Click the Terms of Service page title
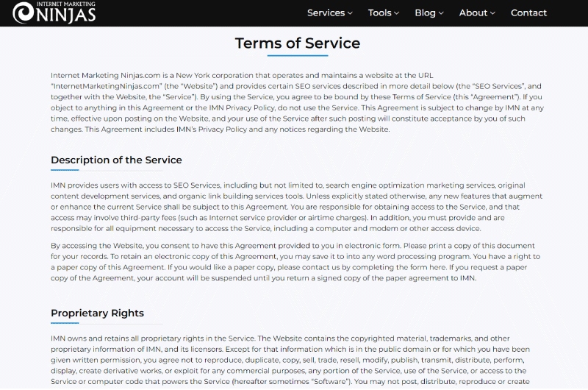The height and width of the screenshot is (390, 588). click(x=298, y=43)
